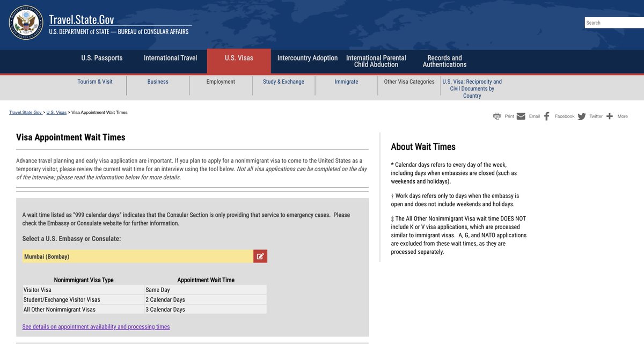Click the Visitor Visa table cell
The height and width of the screenshot is (344, 644).
coord(84,290)
